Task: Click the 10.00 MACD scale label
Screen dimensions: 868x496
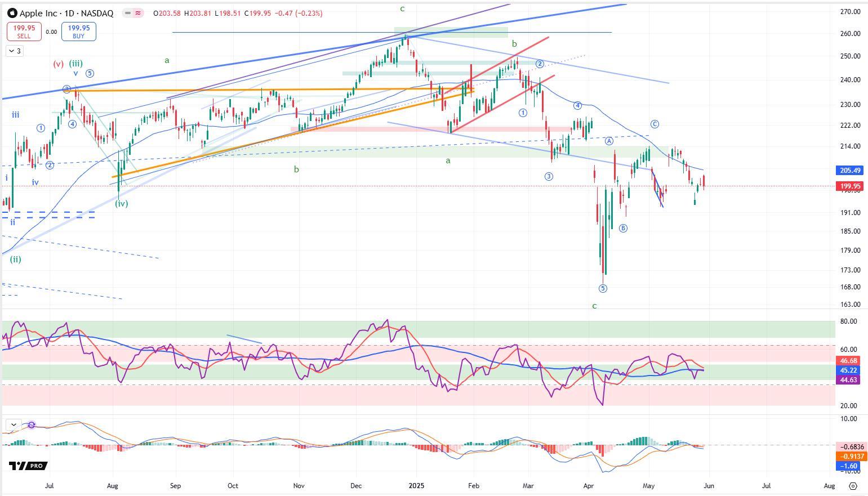Action: [x=848, y=419]
